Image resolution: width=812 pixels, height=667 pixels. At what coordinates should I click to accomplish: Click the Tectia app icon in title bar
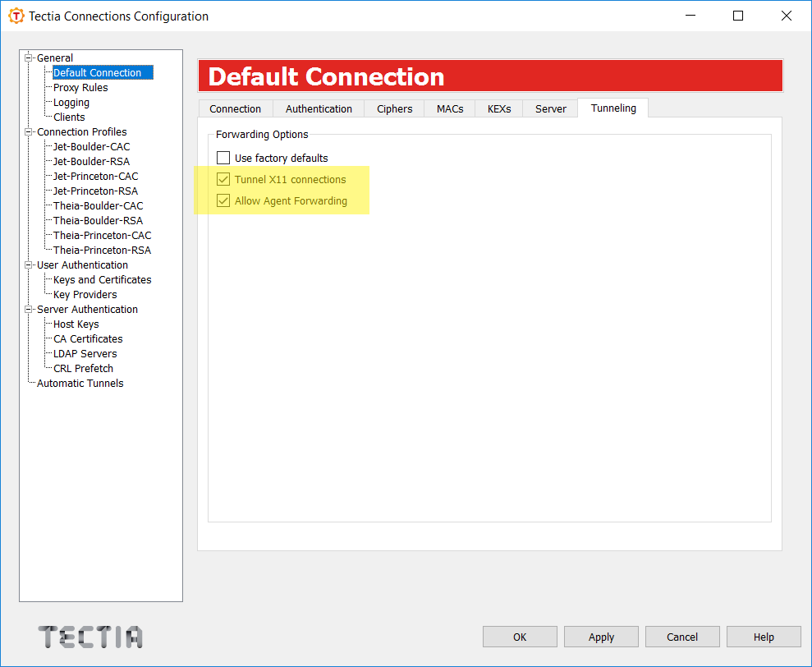(16, 16)
